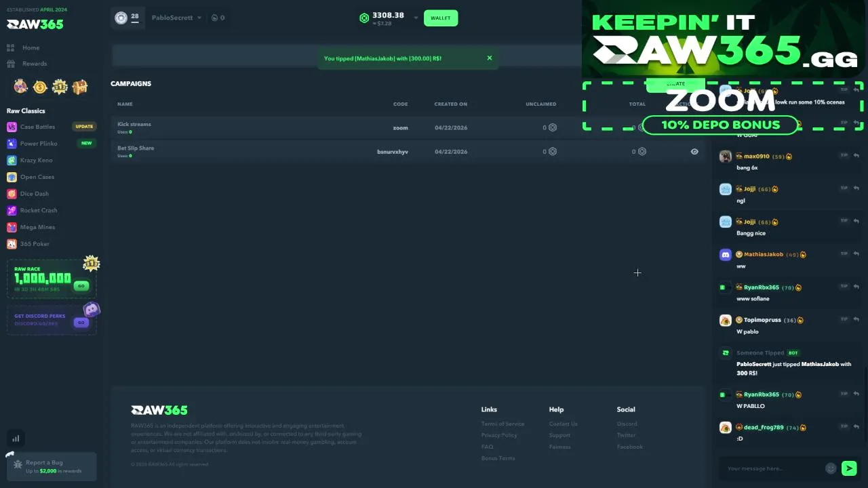Viewport: 868px width, 488px height.
Task: Open Discord social footer link
Action: (627, 424)
